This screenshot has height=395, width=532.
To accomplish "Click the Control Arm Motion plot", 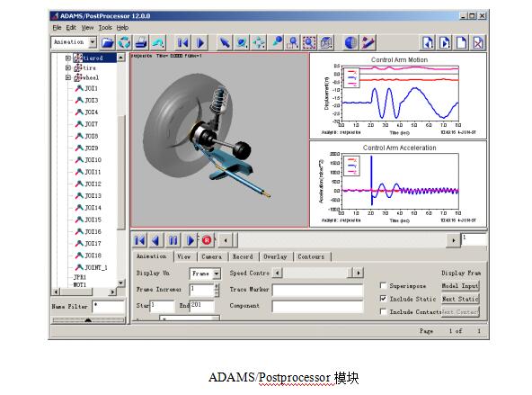I will 398,95.
